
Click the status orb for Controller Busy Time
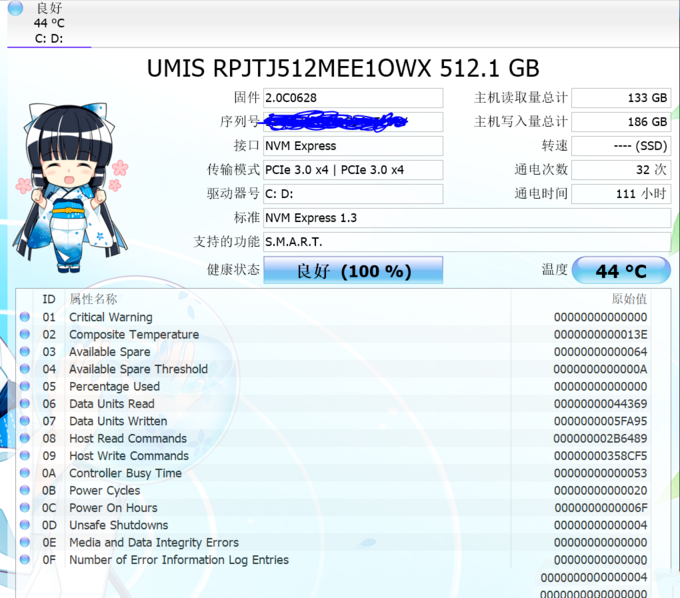tap(25, 473)
